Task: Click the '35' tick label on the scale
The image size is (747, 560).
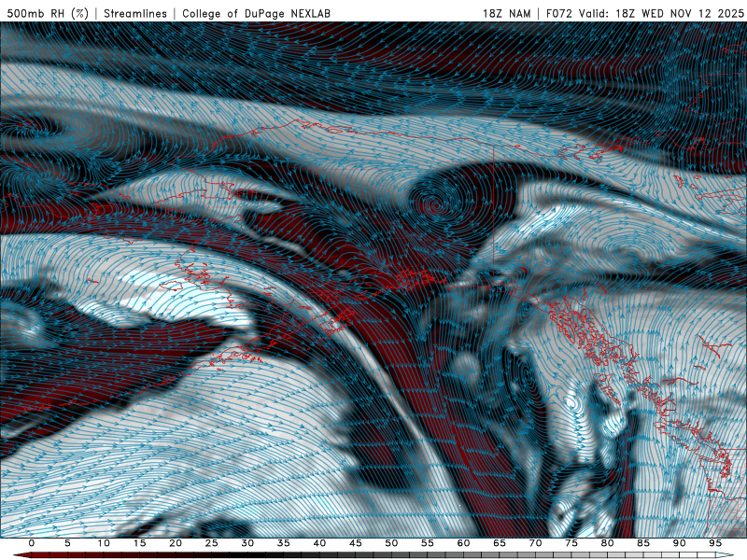Action: pos(284,543)
